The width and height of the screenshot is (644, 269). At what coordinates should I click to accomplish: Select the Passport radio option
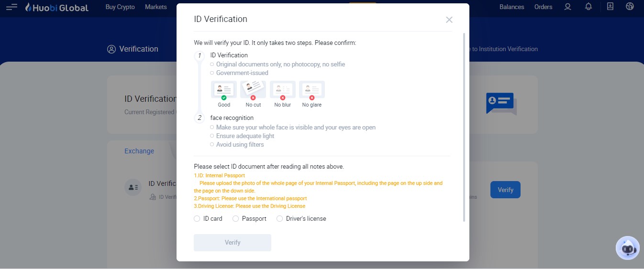click(x=235, y=219)
